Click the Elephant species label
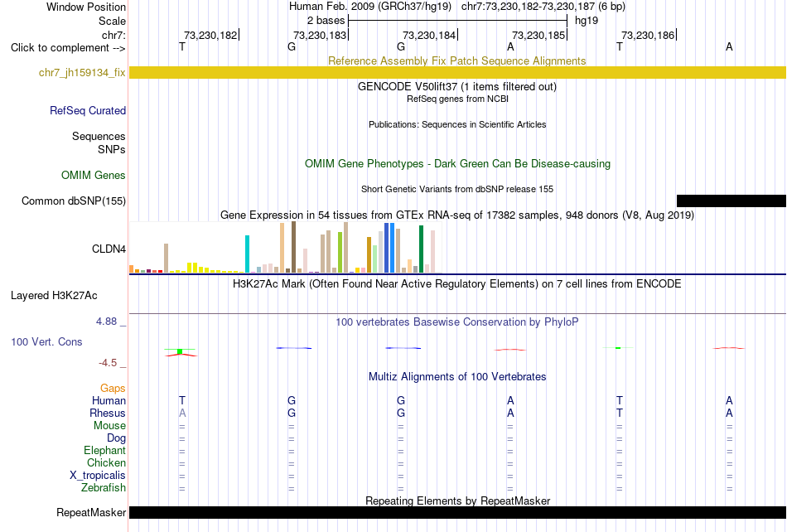Viewport: 787px width, 532px height. pos(105,450)
